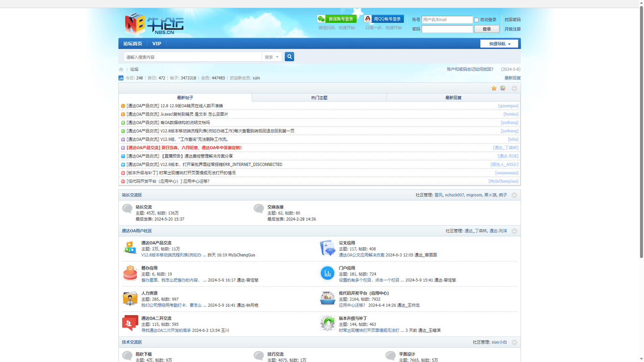Click the 酷软下载 speech bubble icon
The image size is (644, 362).
point(127,356)
